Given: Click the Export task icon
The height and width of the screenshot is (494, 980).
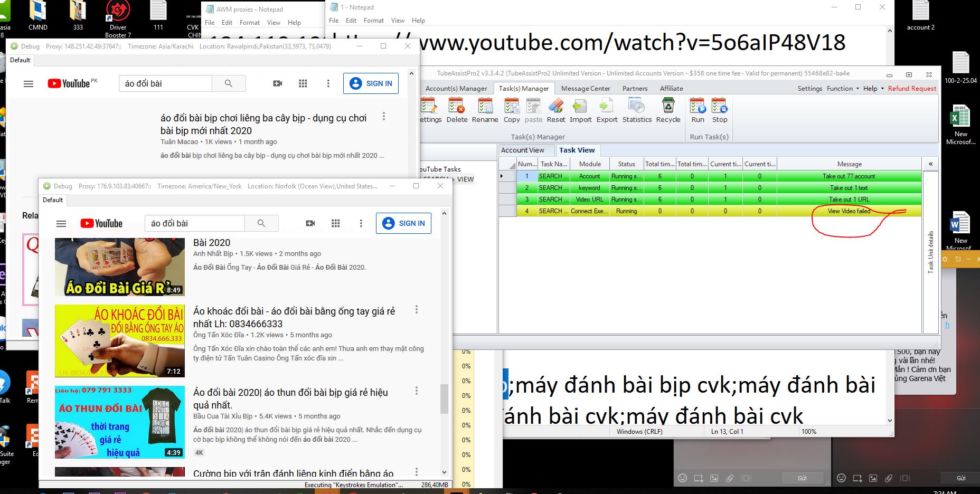Looking at the screenshot, I should 607,110.
